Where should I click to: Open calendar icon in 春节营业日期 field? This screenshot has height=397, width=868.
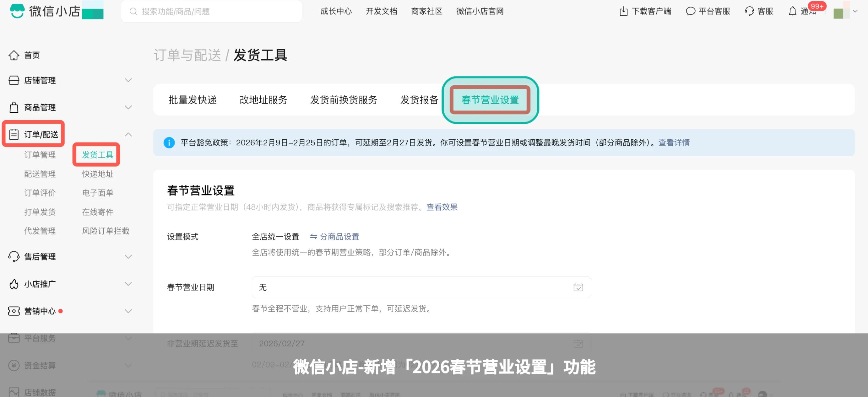tap(578, 287)
